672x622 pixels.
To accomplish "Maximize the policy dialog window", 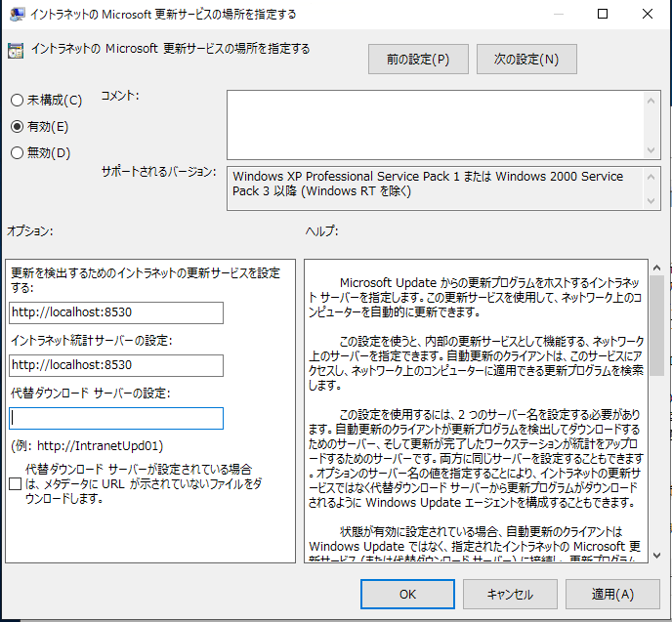I will (x=602, y=14).
